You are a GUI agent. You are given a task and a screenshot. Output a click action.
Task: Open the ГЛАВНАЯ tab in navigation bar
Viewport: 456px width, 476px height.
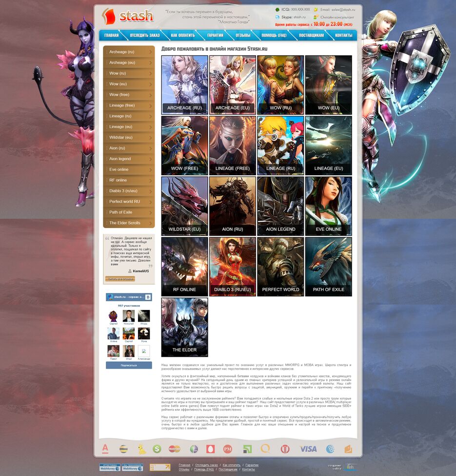tap(111, 36)
